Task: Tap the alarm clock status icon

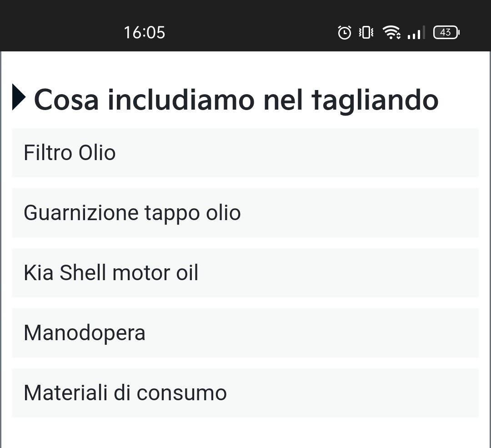Action: pyautogui.click(x=345, y=33)
